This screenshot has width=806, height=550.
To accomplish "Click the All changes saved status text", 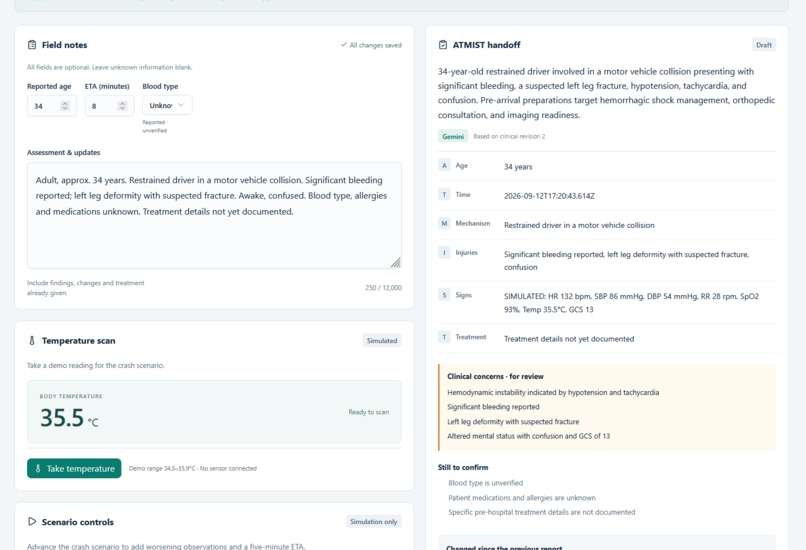I will [375, 45].
